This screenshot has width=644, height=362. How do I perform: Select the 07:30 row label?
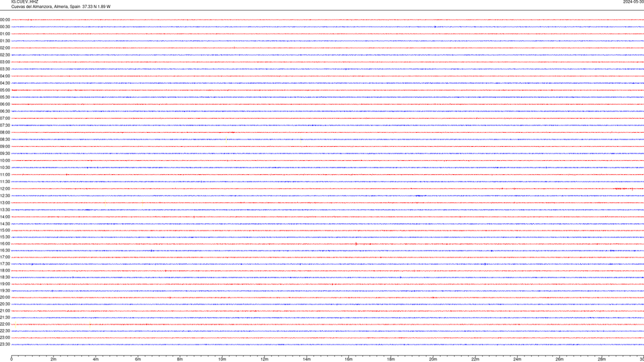tap(5, 125)
